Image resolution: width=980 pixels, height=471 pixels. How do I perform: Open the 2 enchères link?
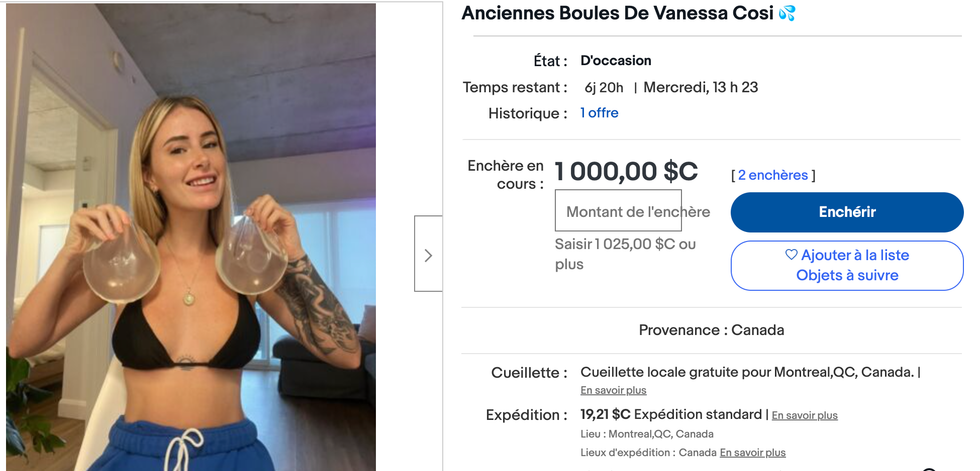coord(773,175)
